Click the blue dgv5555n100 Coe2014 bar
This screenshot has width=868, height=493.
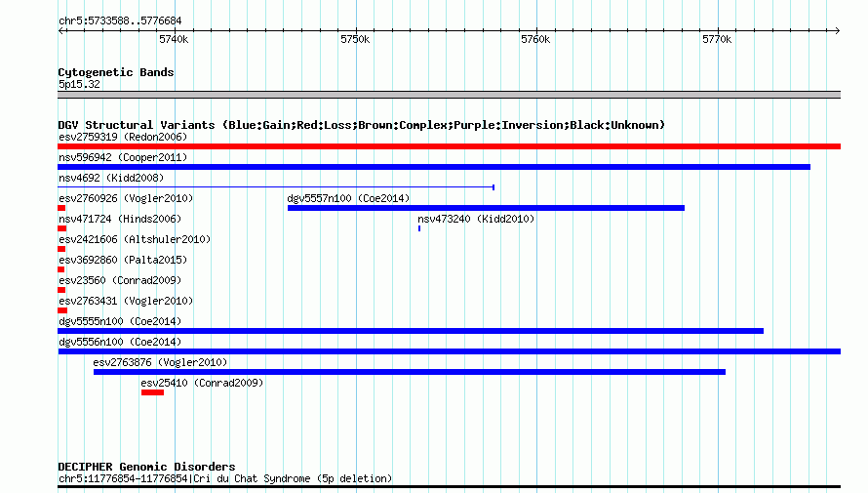411,331
